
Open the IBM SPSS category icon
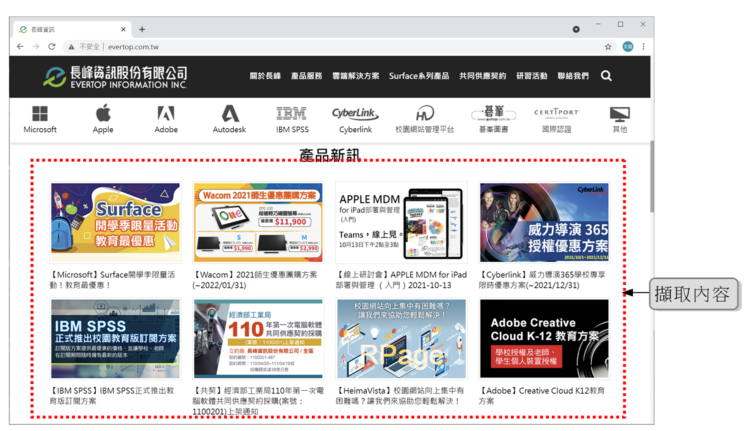pyautogui.click(x=292, y=114)
